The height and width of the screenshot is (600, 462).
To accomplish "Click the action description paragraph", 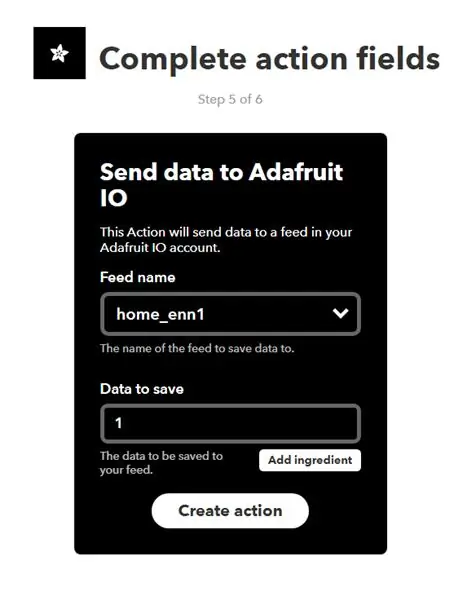I will tap(226, 240).
